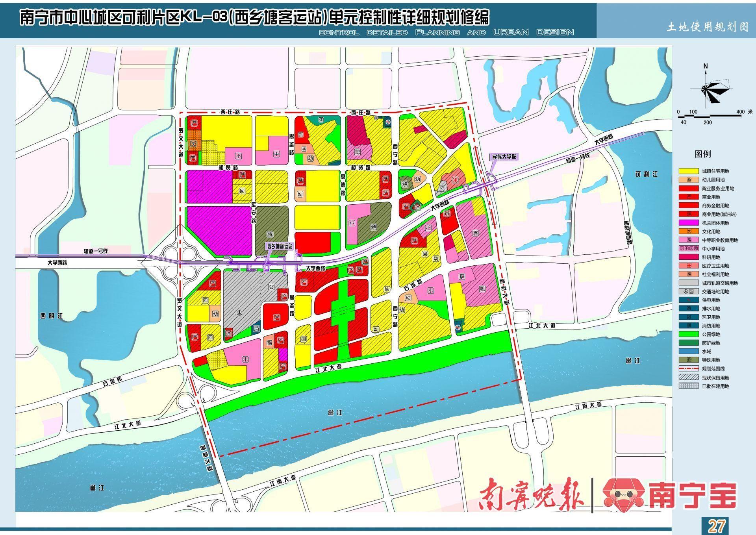The image size is (756, 535).
Task: Click the crimson 科研用地 legend swatch
Action: pos(689,257)
